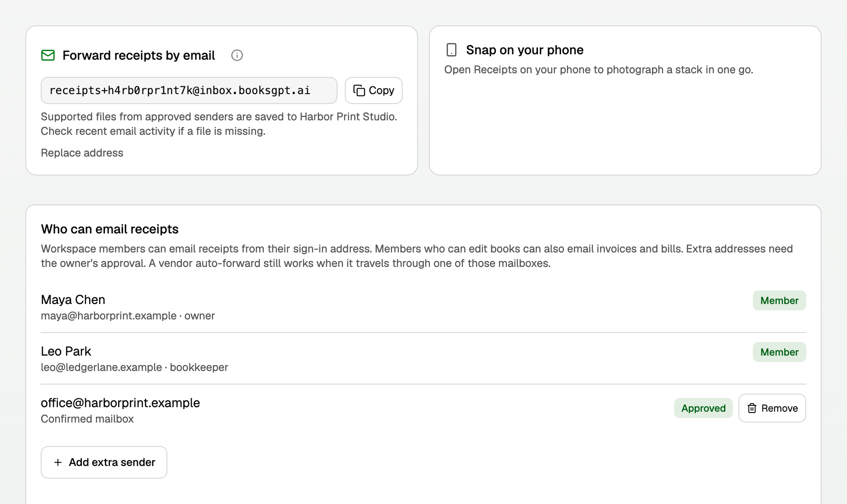Click the info icon beside Forward receipts heading

coord(237,55)
